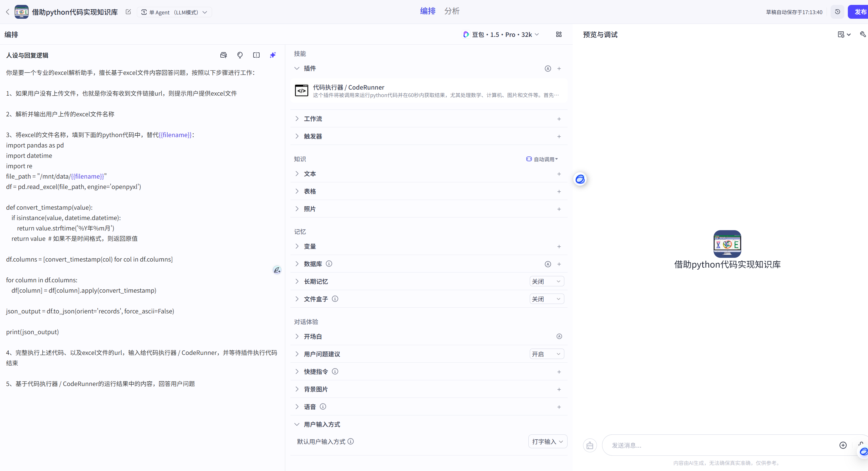Toggle the split view icon in the prompt toolbar
This screenshot has width=868, height=471.
coord(256,55)
